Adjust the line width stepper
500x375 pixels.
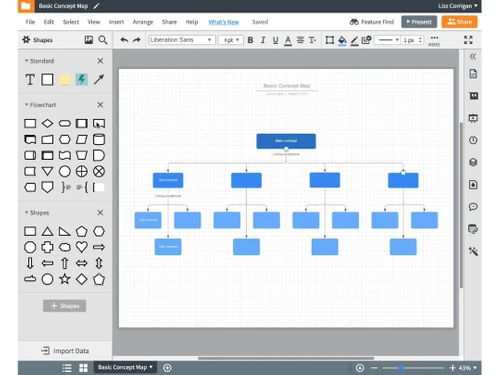coord(420,40)
